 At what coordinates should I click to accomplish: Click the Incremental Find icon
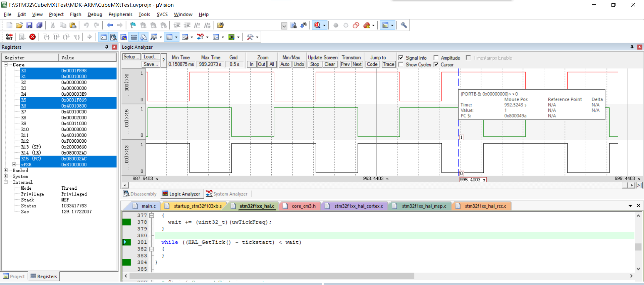point(304,25)
